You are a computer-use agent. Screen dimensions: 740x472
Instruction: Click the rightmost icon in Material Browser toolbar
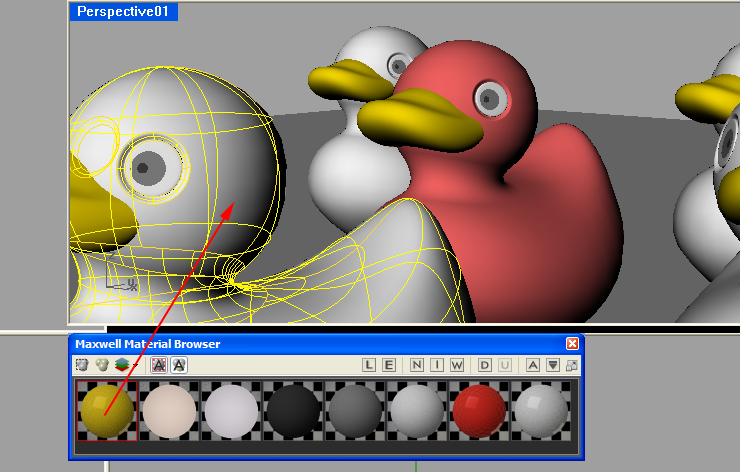tap(572, 365)
